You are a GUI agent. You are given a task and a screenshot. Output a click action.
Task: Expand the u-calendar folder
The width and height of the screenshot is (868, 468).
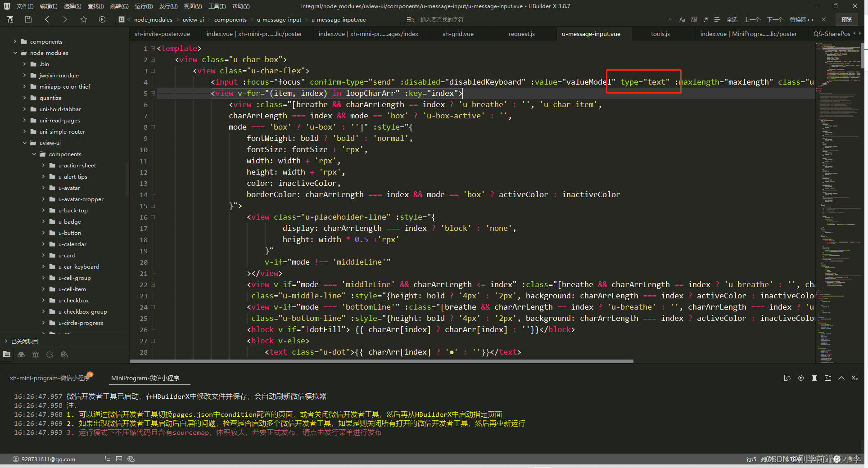43,244
